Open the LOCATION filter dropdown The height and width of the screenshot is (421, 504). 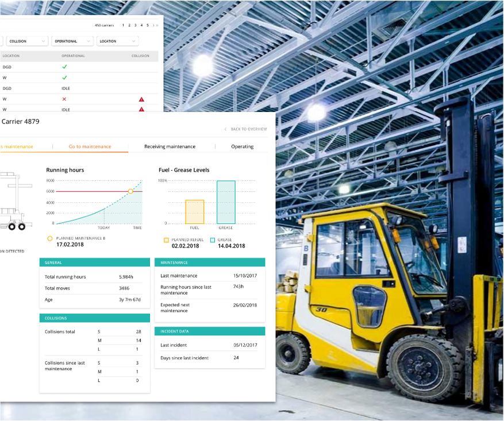click(117, 41)
